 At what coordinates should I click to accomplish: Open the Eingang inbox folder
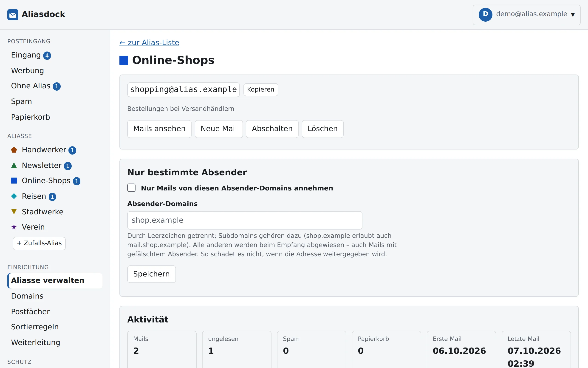55,55
